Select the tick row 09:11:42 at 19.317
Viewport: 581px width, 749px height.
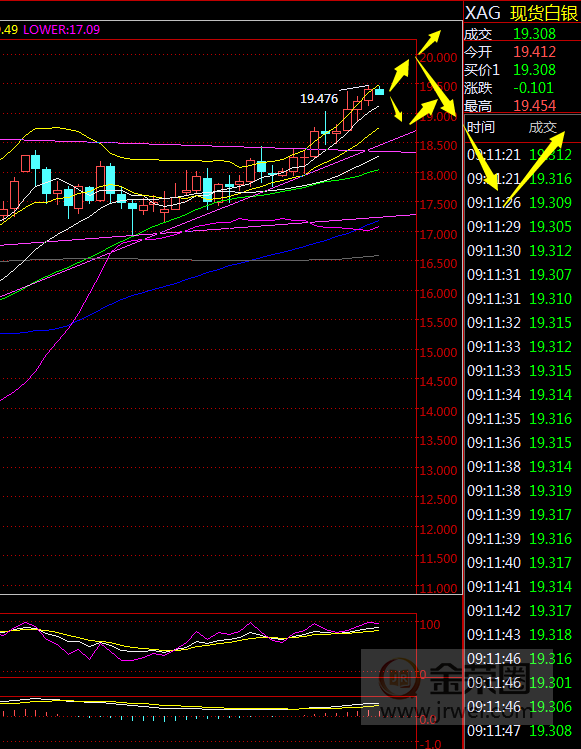coord(519,610)
